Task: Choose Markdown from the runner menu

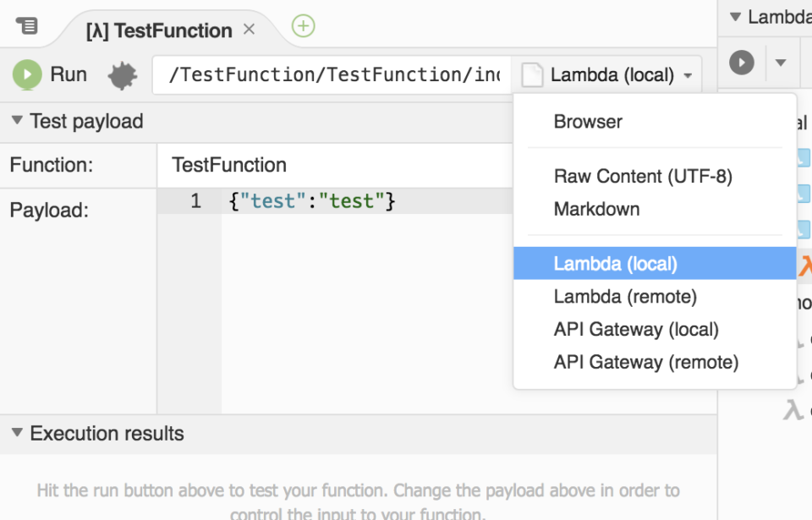Action: pos(596,209)
